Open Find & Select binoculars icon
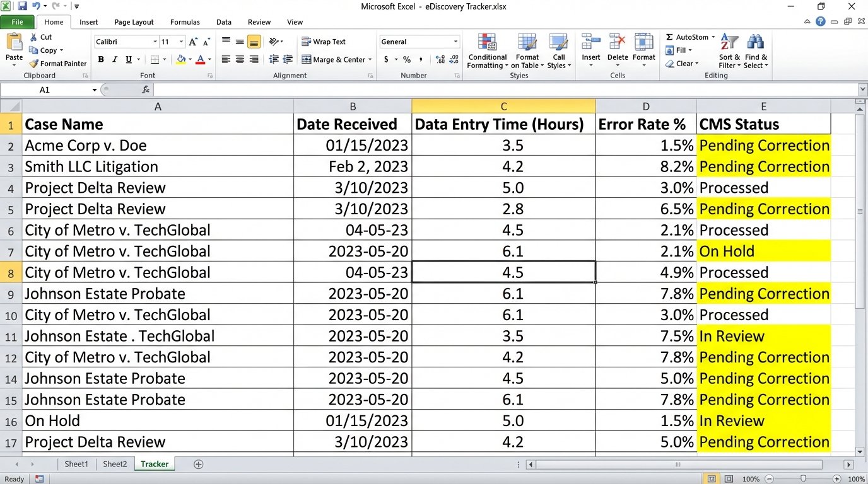 pyautogui.click(x=755, y=43)
